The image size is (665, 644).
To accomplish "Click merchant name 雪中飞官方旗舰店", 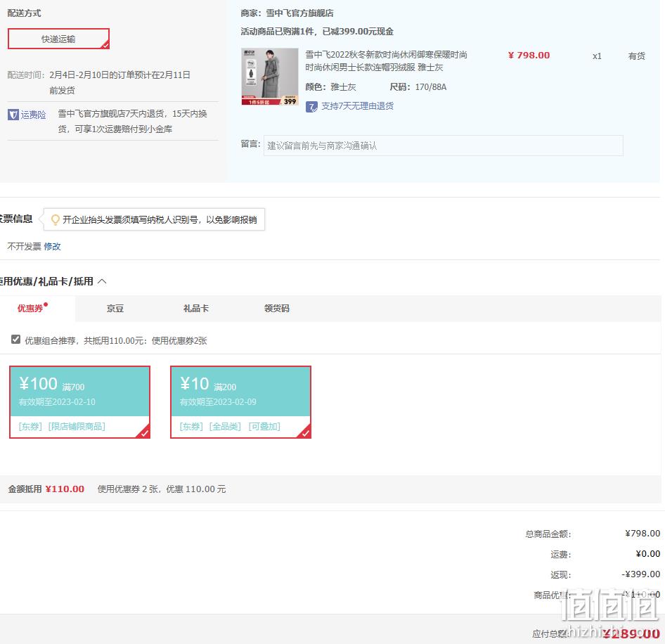I will (299, 13).
